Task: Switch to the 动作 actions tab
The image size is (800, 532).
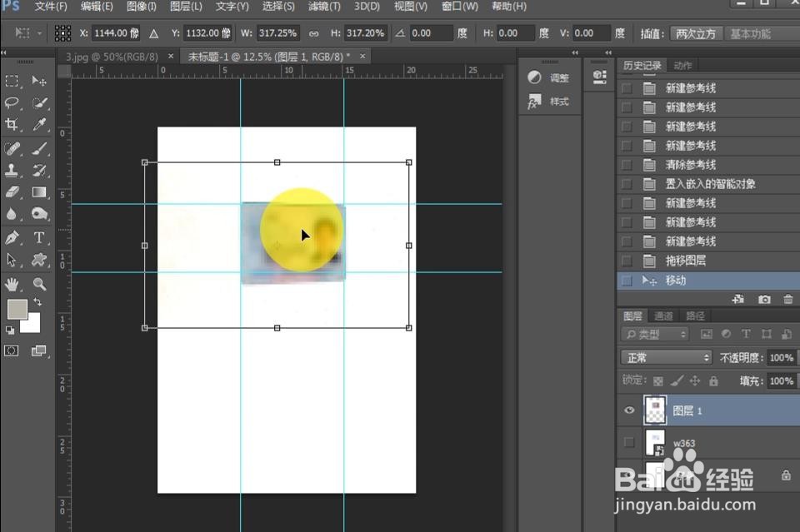Action: pos(682,65)
